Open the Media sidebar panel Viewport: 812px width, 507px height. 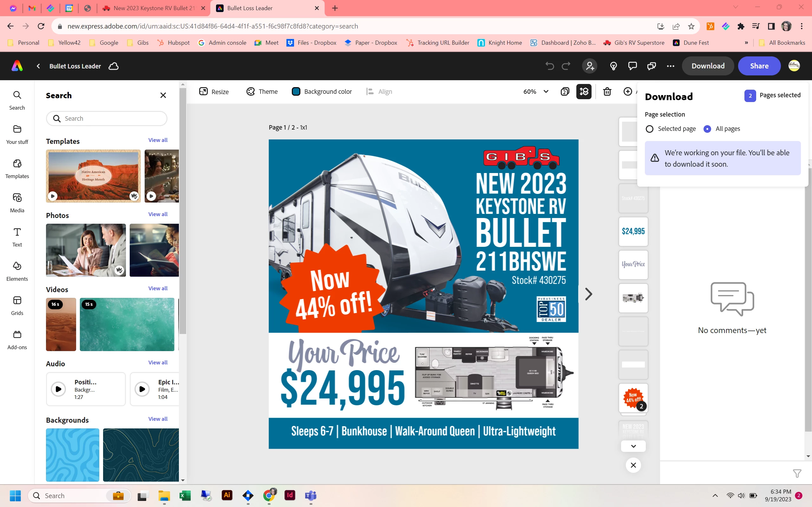click(17, 203)
